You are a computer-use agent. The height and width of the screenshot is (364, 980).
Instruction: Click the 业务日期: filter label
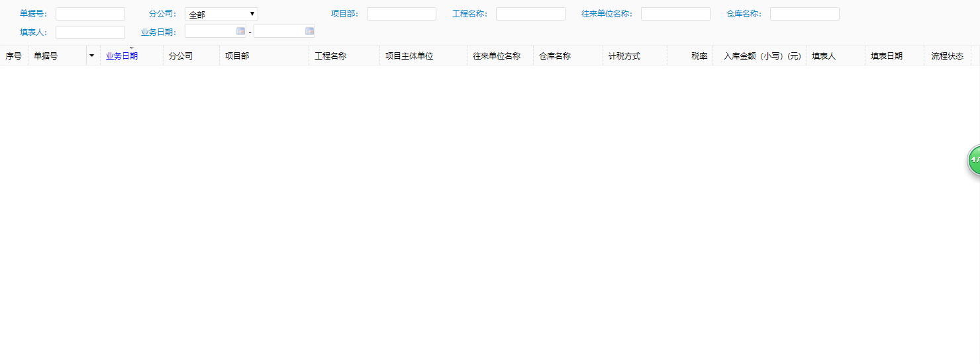[159, 32]
